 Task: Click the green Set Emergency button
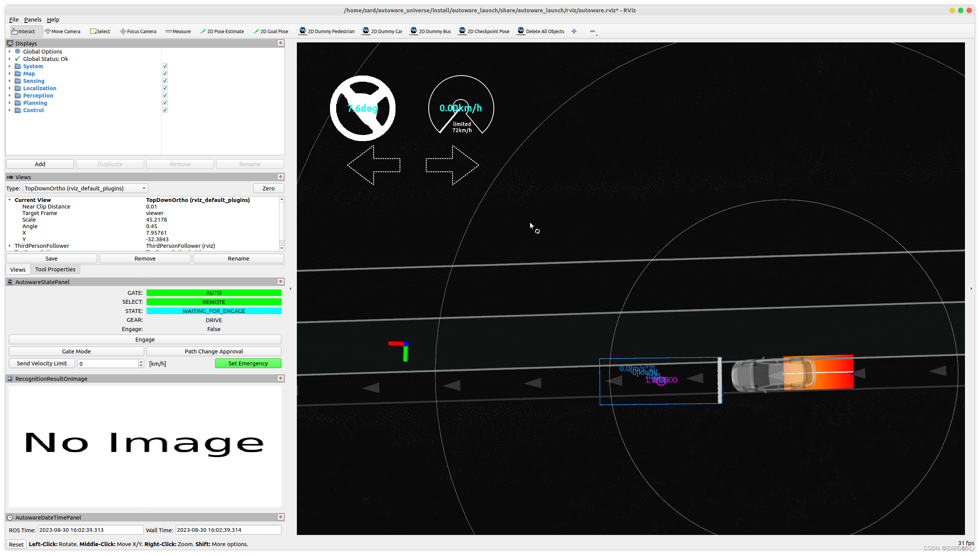coord(248,363)
